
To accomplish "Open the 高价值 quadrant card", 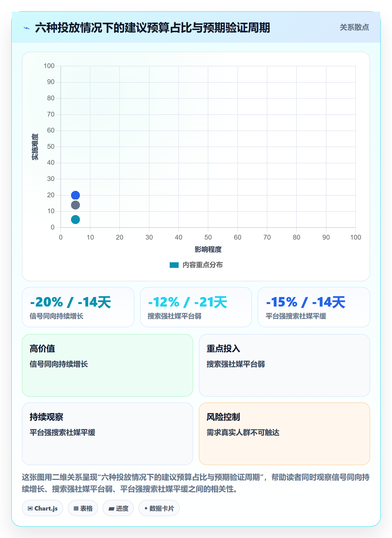I will 108,365.
